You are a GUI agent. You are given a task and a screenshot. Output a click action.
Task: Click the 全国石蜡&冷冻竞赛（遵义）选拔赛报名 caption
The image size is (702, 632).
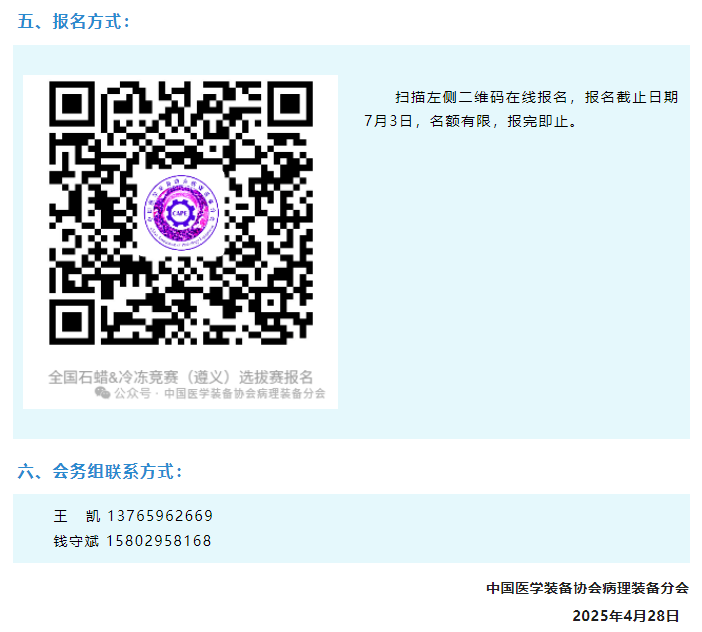180,377
